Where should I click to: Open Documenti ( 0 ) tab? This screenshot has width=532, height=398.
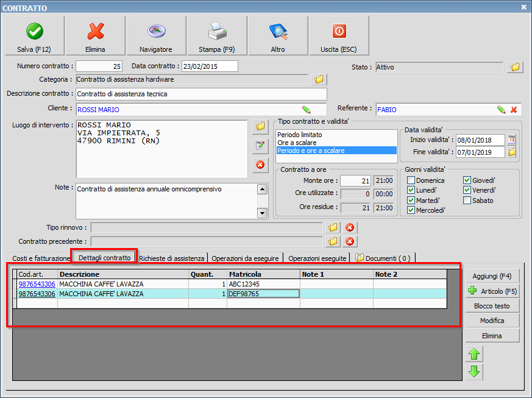point(383,258)
